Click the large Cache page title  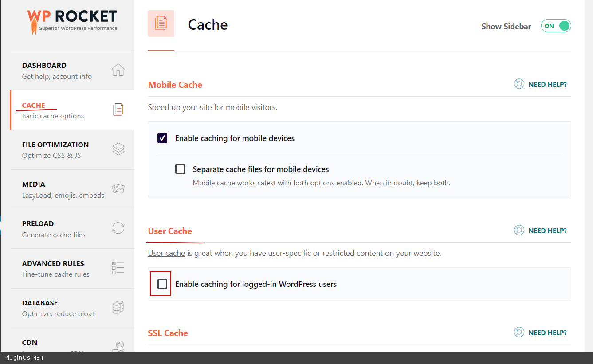click(208, 24)
